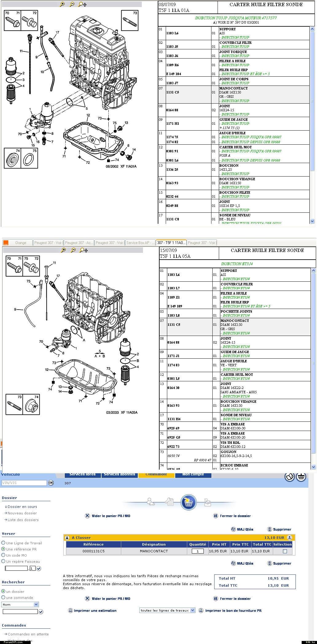The image size is (317, 644).
Task: Click scroll-down arrow of the 01A parts list
Action: coord(312,221)
